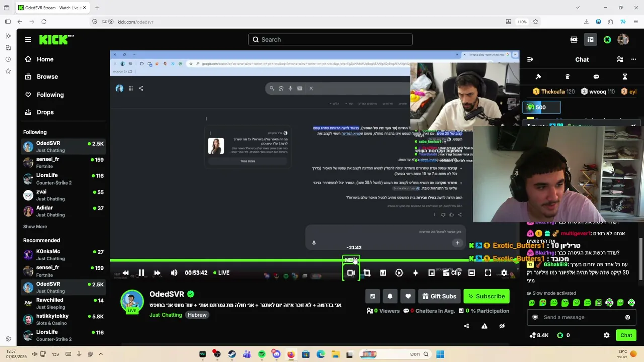Click the trash icon in chat toolbar
This screenshot has height=362, width=644.
coord(567,77)
